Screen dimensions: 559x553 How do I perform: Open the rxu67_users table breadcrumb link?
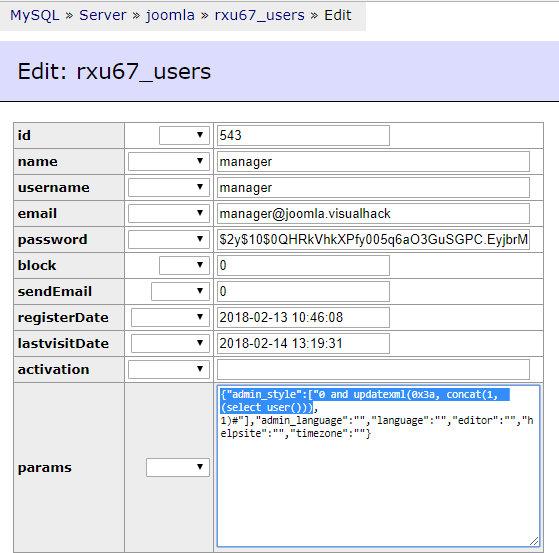click(x=260, y=15)
